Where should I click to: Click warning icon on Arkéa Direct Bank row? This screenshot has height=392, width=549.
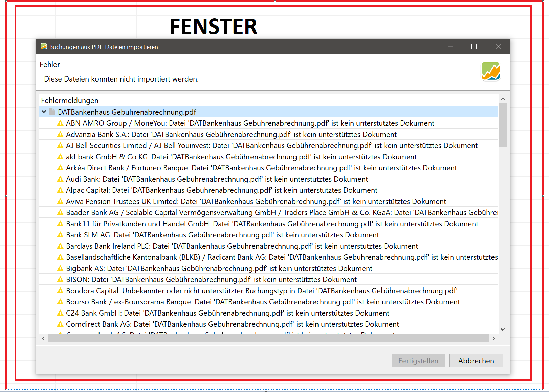pyautogui.click(x=60, y=168)
